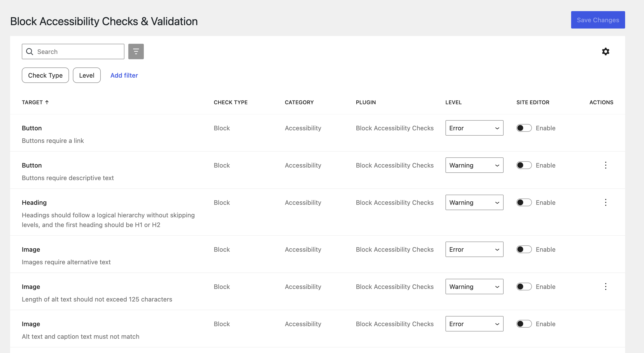Screen dimensions: 644x353
Task: Open Level dropdown for Buttons require a link
Action: pos(474,128)
